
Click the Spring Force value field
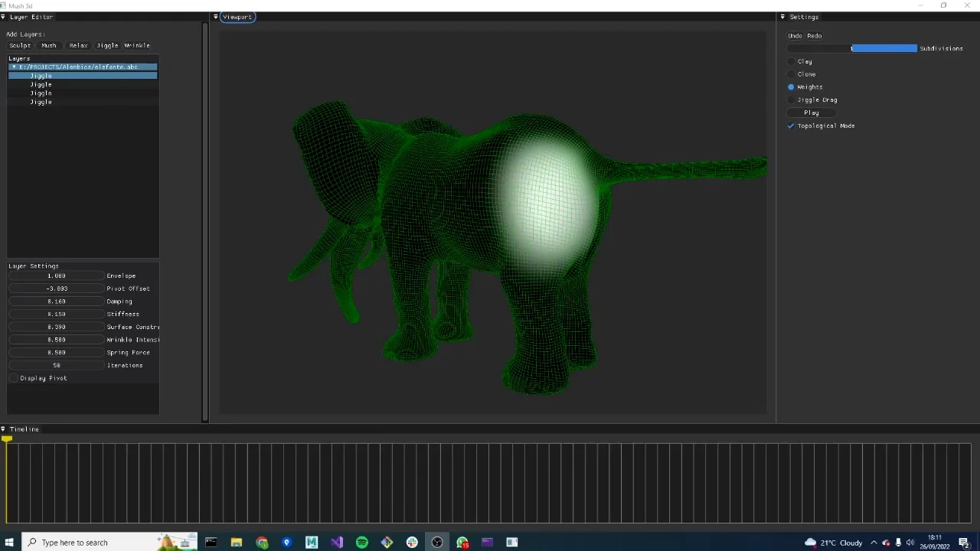[56, 353]
